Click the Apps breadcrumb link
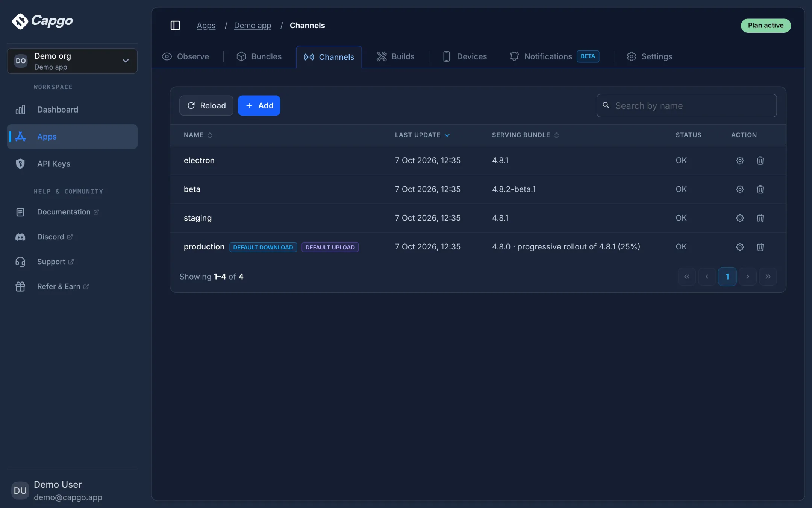The height and width of the screenshot is (508, 812). click(206, 26)
